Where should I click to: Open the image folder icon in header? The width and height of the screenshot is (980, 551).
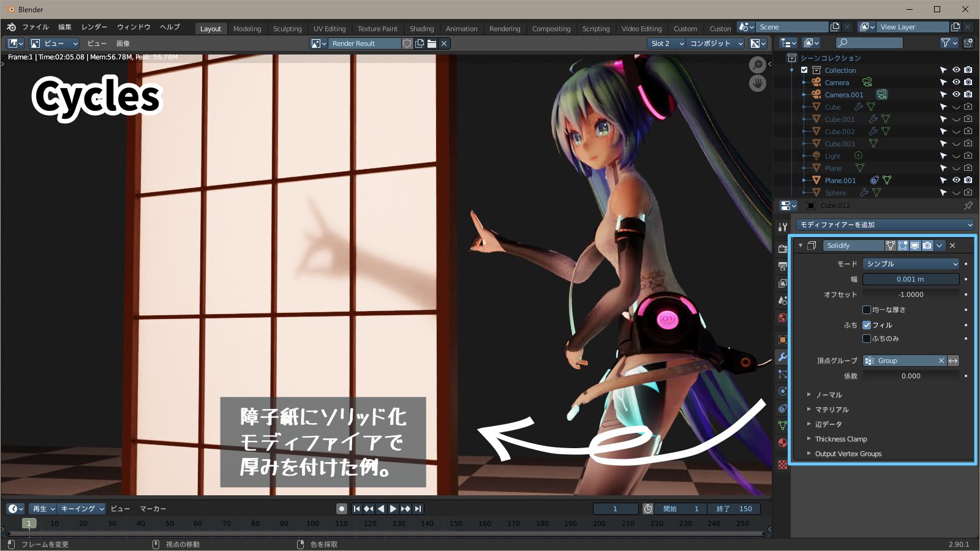432,43
